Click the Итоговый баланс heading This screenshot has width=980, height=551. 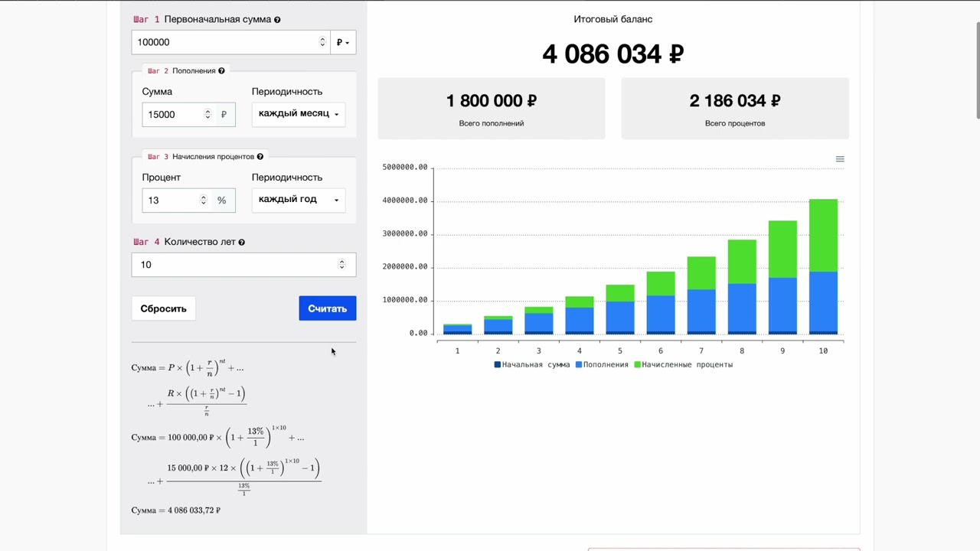click(613, 19)
